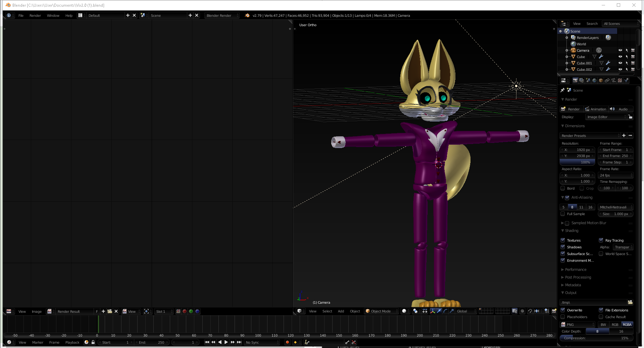Open the Object Mode dropdown
The height and width of the screenshot is (348, 644).
[x=381, y=311]
